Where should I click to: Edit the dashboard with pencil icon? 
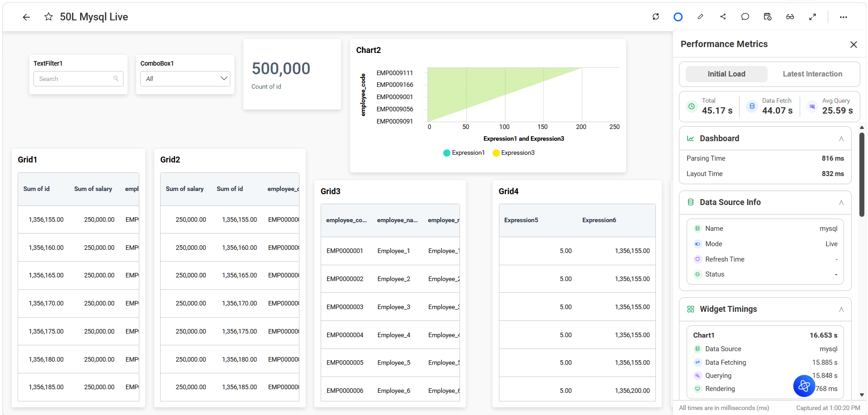(700, 17)
